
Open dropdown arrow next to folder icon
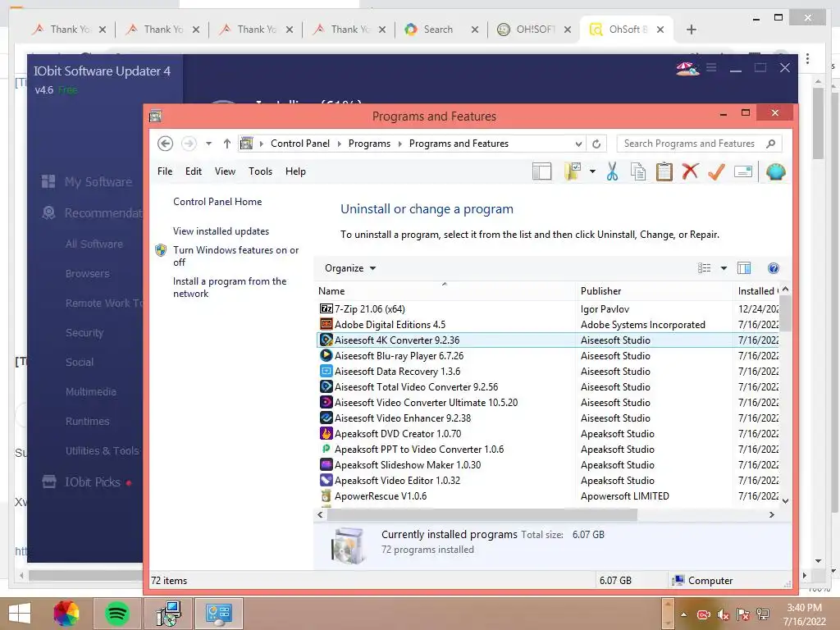[x=592, y=171]
